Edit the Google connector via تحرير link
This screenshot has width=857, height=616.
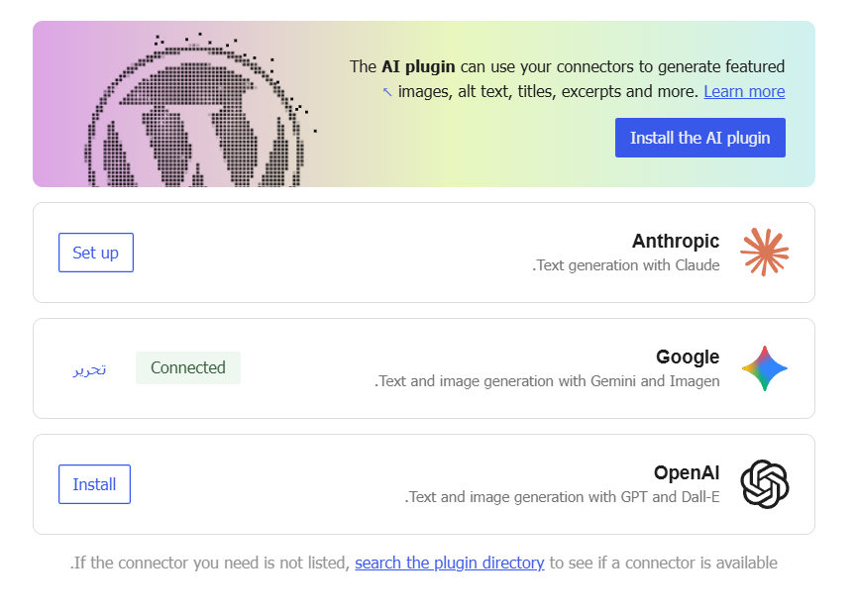89,368
